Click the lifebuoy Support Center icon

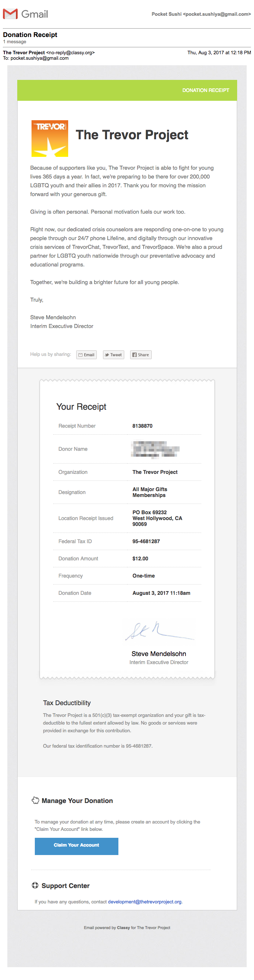coord(35,885)
